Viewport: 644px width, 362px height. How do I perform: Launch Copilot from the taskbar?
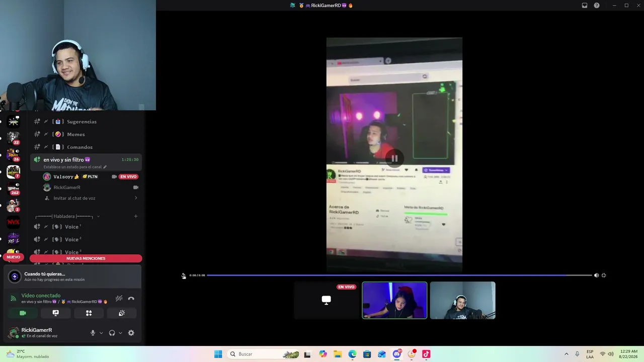point(323,354)
